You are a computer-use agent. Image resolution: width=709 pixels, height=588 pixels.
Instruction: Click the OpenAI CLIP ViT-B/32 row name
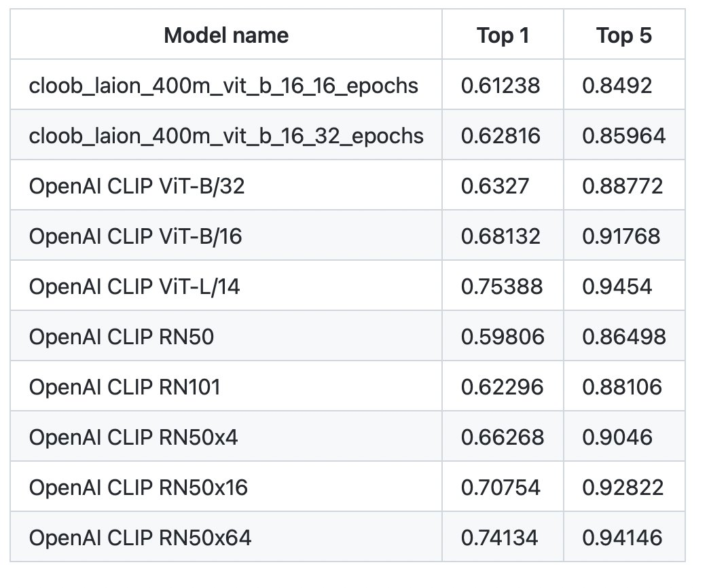pos(137,186)
